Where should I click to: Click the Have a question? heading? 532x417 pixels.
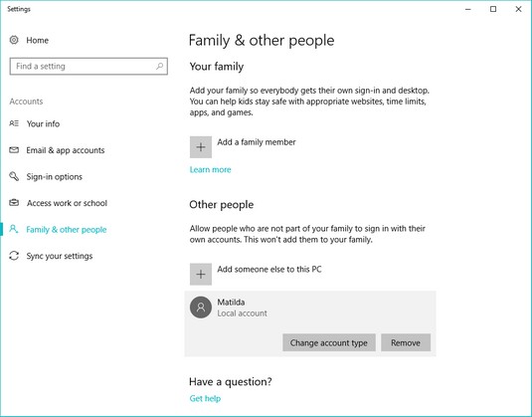click(x=231, y=382)
